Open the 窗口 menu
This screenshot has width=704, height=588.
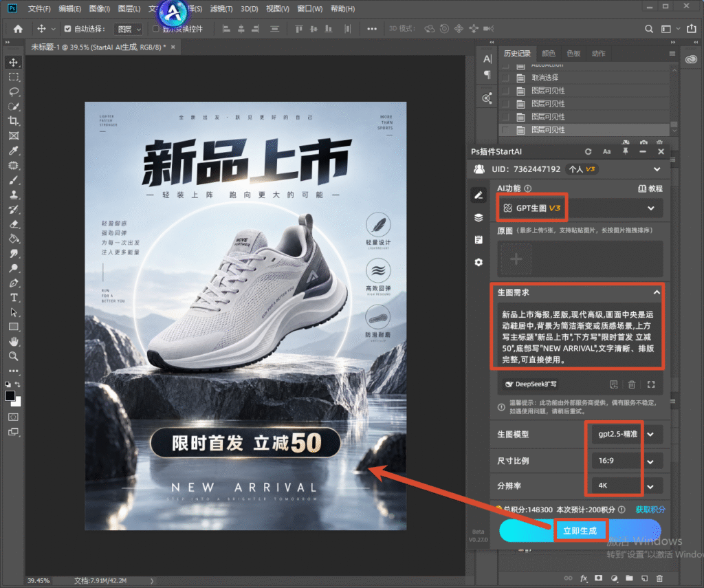pos(310,8)
